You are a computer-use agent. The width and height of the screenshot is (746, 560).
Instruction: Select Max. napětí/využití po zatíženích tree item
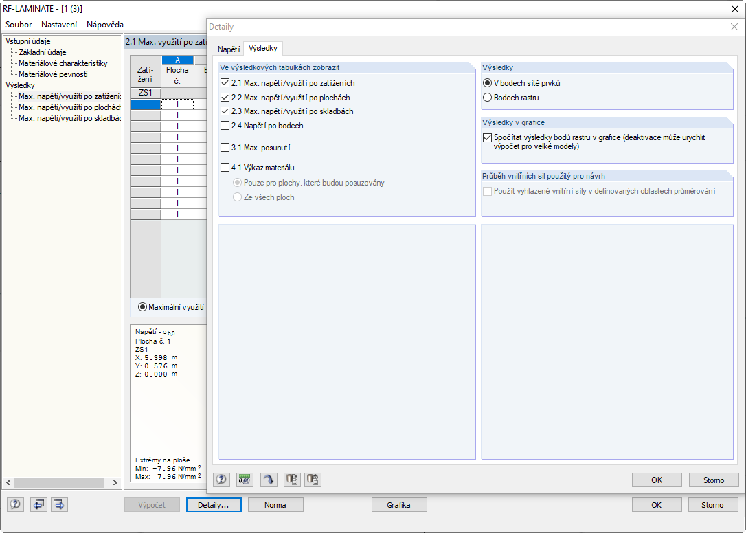[x=69, y=96]
